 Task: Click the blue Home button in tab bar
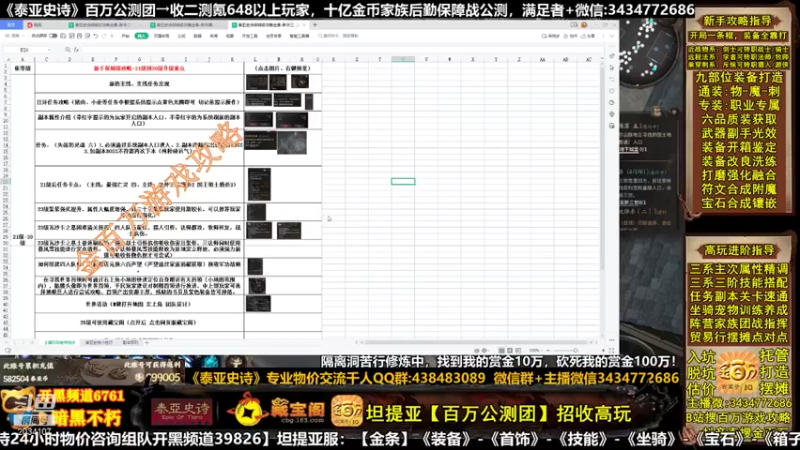12,24
